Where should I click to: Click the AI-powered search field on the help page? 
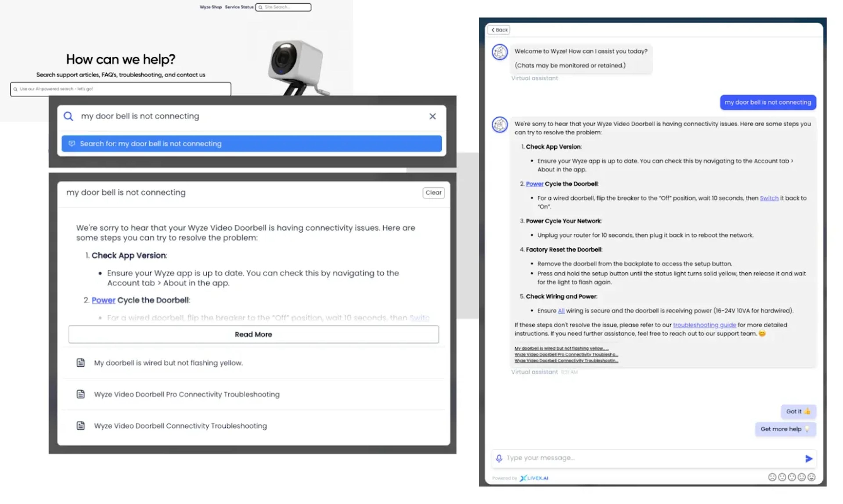pos(121,89)
